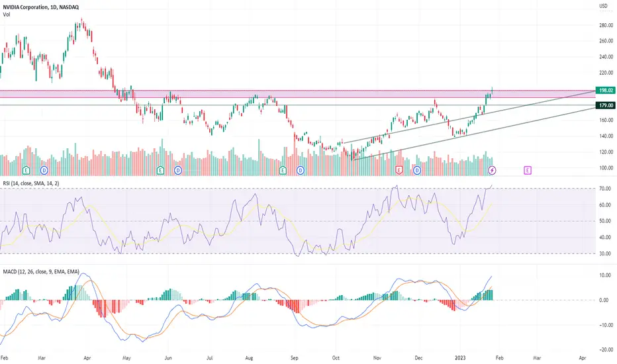The height and width of the screenshot is (364, 617).
Task: Select the NVIDIA Corporation, 1D, NASDAQ title
Action: click(x=41, y=7)
